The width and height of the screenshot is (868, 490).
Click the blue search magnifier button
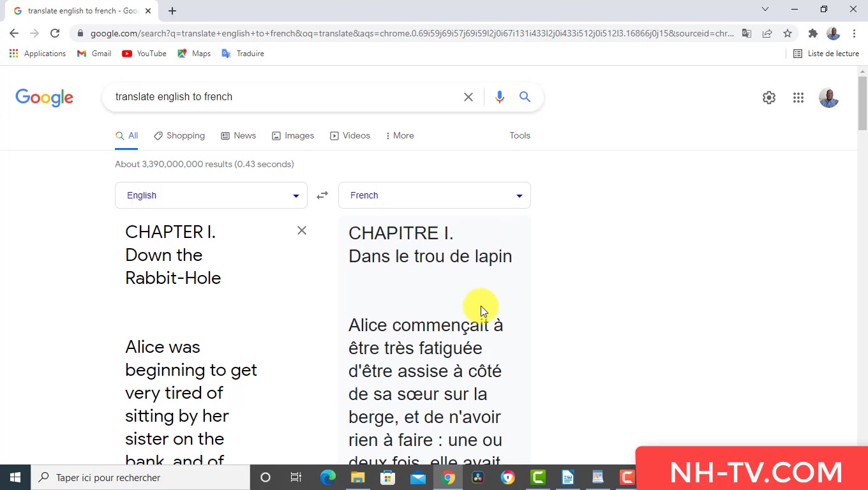pyautogui.click(x=525, y=97)
